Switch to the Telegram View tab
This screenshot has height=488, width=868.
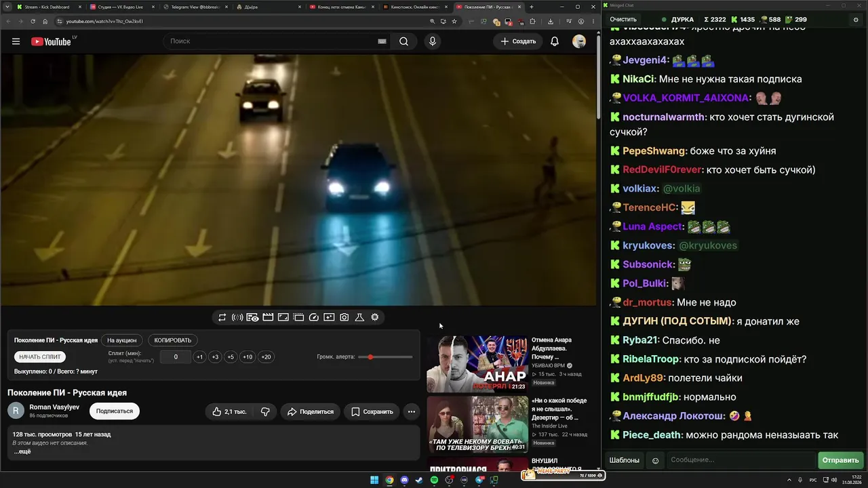(194, 7)
